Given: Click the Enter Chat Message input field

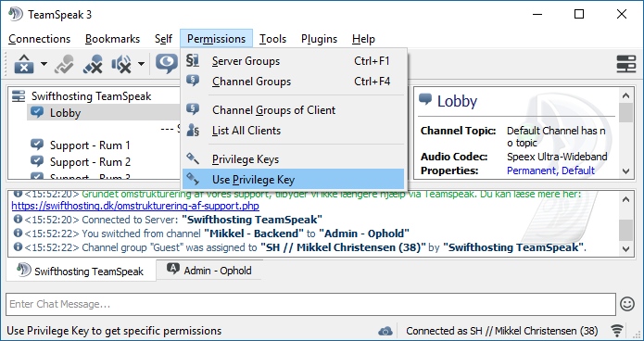Looking at the screenshot, I should coord(311,304).
